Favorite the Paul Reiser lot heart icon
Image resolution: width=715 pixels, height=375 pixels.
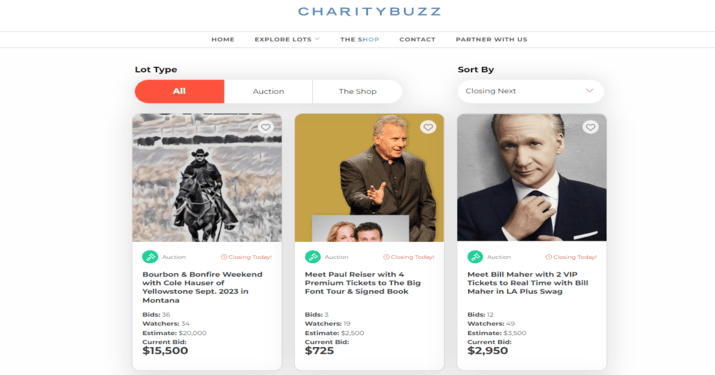pos(428,127)
